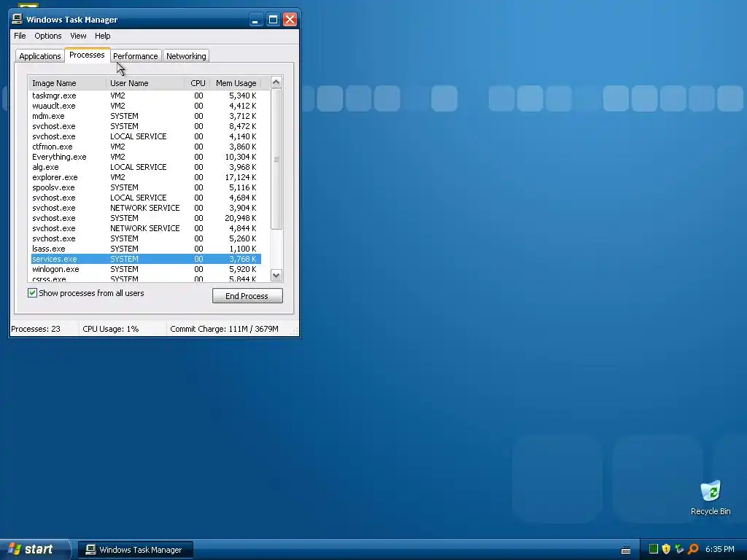
Task: Select the ctfmon.exe process row
Action: [x=146, y=147]
